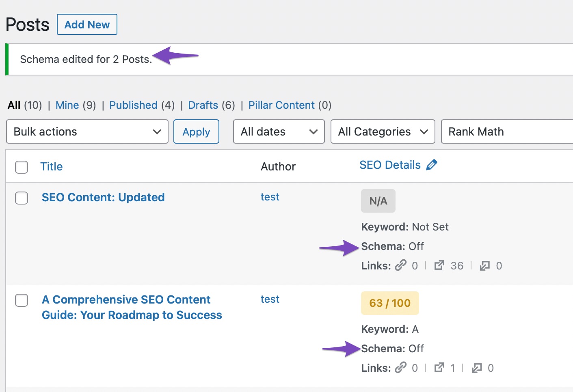This screenshot has width=573, height=392.
Task: Click Schema: Off in SEO Content: Updated row
Action: coord(393,246)
